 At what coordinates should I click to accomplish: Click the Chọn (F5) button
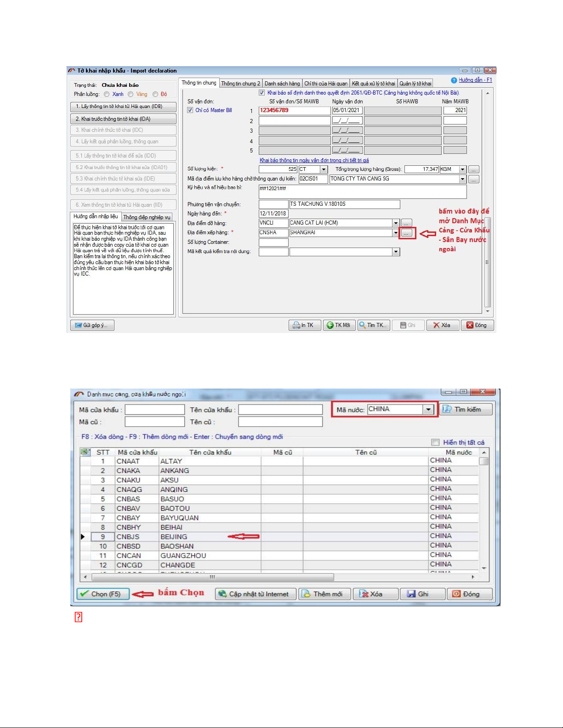coord(103,594)
